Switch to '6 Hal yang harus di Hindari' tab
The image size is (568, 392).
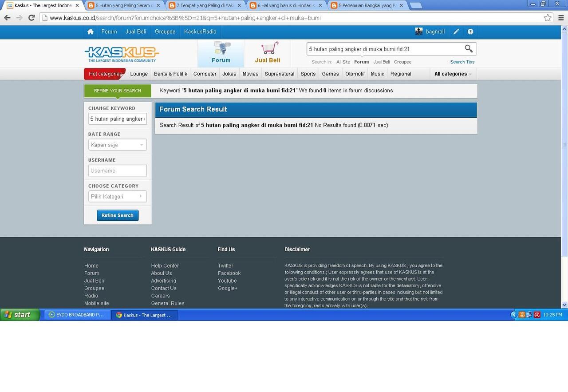coord(286,6)
